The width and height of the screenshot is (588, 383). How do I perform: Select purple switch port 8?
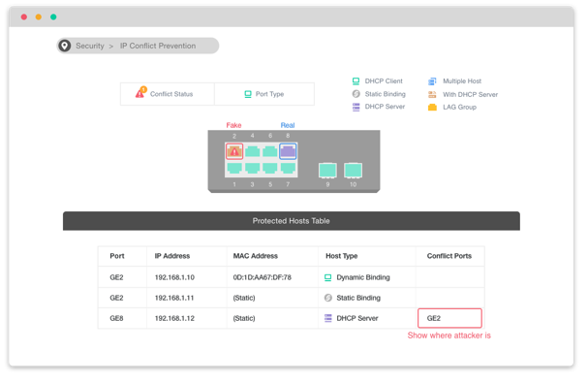click(x=288, y=151)
